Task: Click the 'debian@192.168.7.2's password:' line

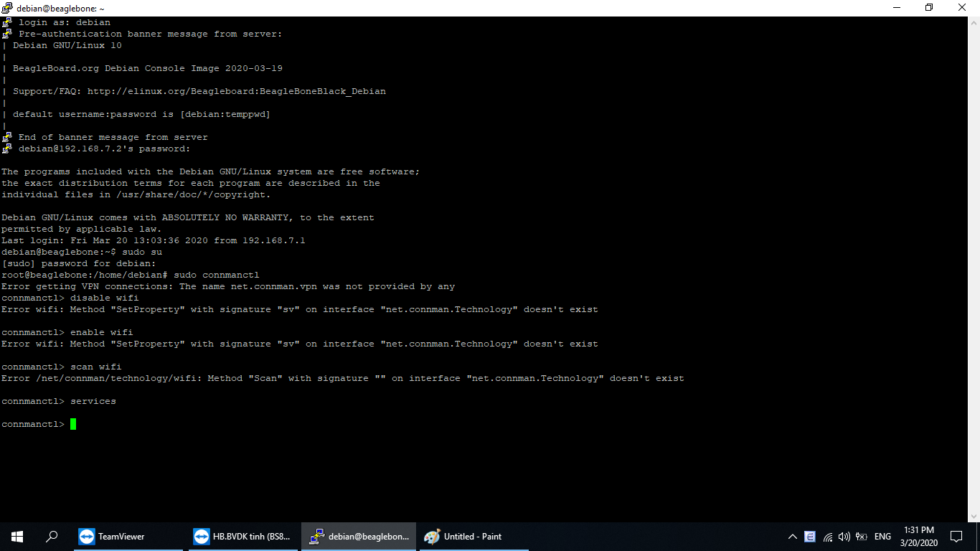Action: [105, 149]
